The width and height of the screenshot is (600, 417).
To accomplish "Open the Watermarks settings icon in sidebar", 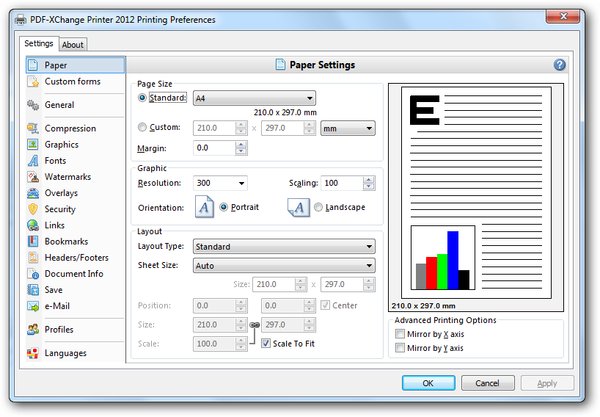I will coord(33,177).
